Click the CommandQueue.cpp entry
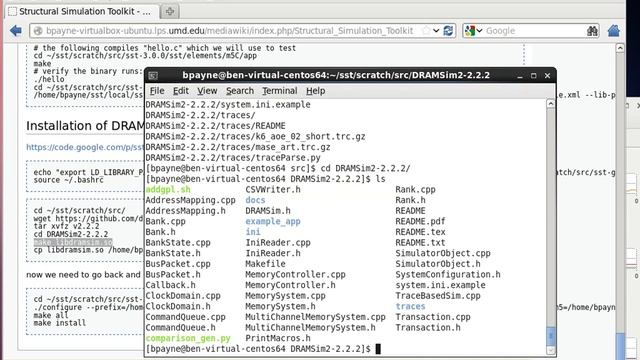This screenshot has height=360, width=640. 185,317
